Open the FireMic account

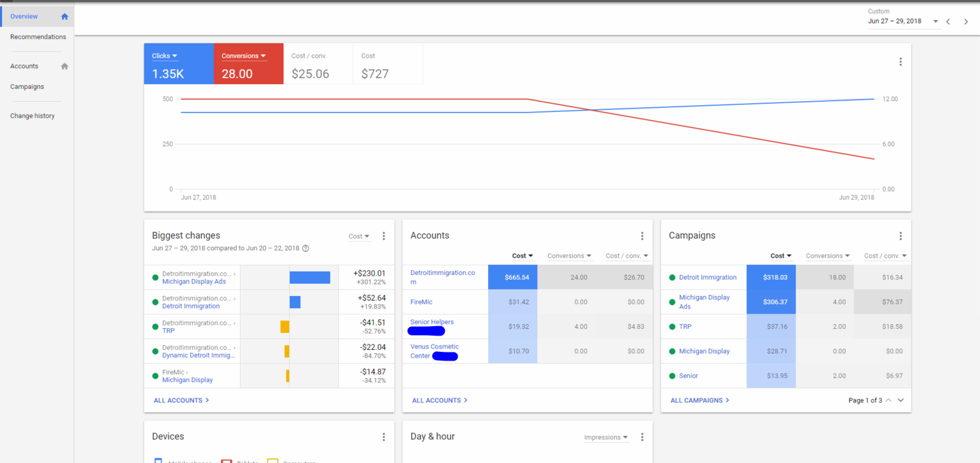coord(421,302)
